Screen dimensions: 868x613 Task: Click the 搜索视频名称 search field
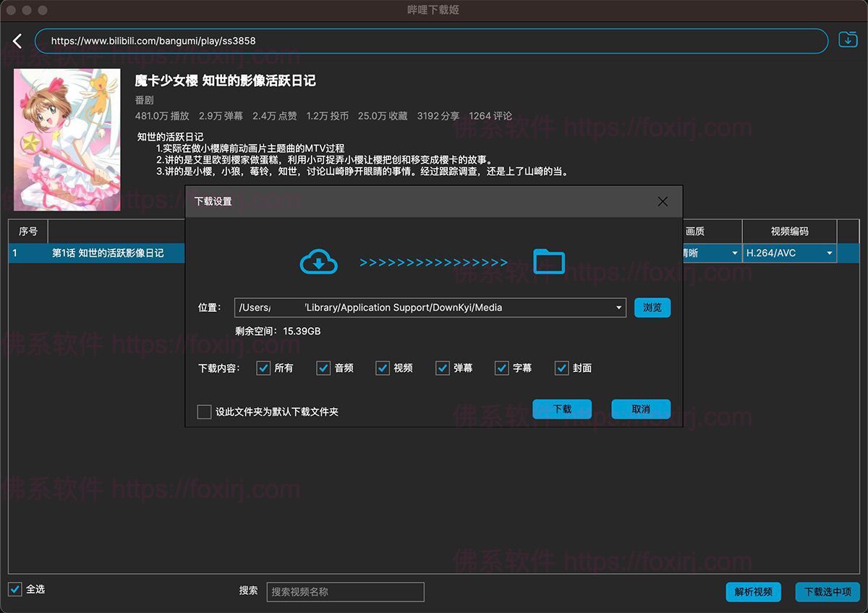[x=345, y=592]
